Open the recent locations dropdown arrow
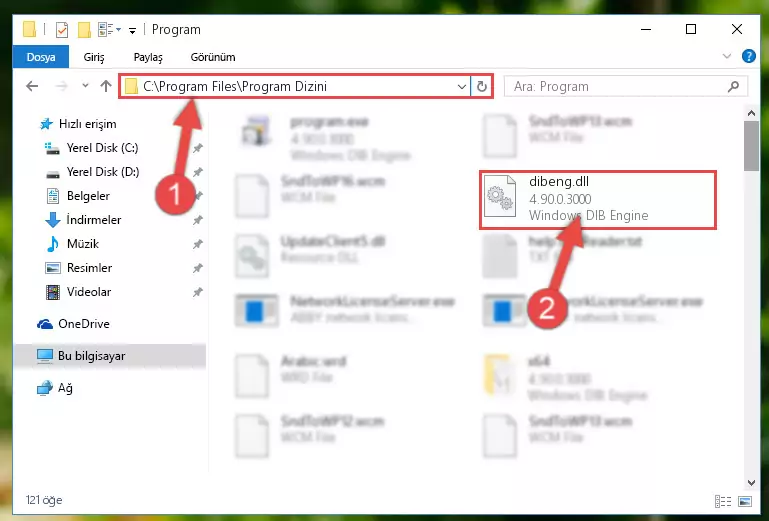Viewport: 769px width, 521px height. 85,86
